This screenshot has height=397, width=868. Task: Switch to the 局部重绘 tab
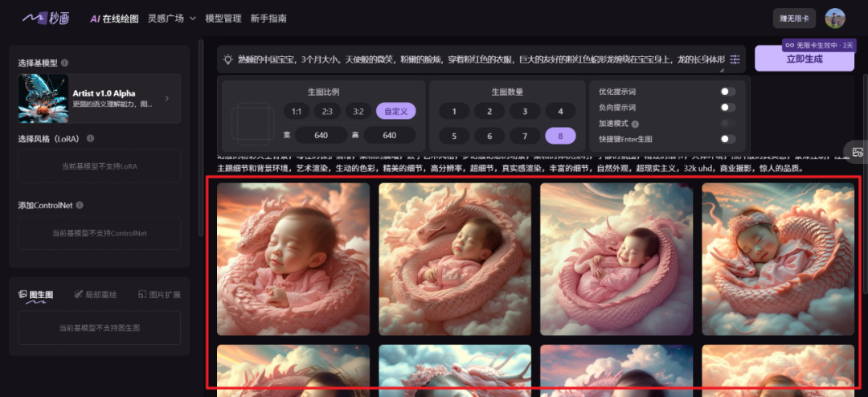96,295
